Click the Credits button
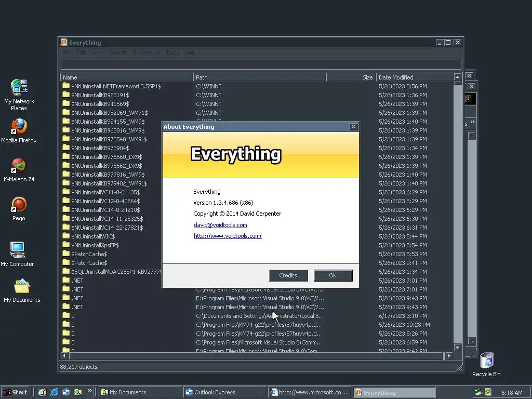 click(288, 275)
